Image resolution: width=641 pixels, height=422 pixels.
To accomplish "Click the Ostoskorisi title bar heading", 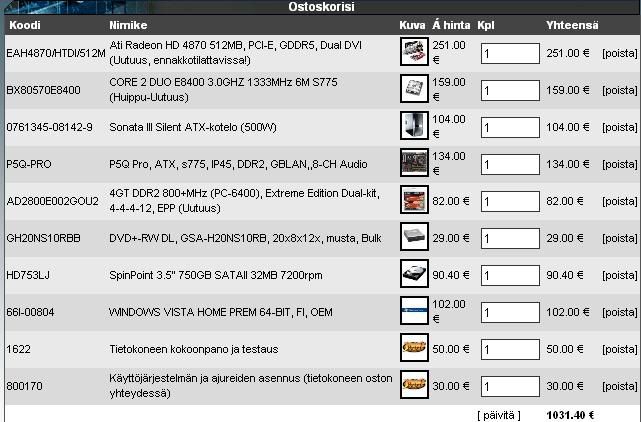I will point(321,7).
